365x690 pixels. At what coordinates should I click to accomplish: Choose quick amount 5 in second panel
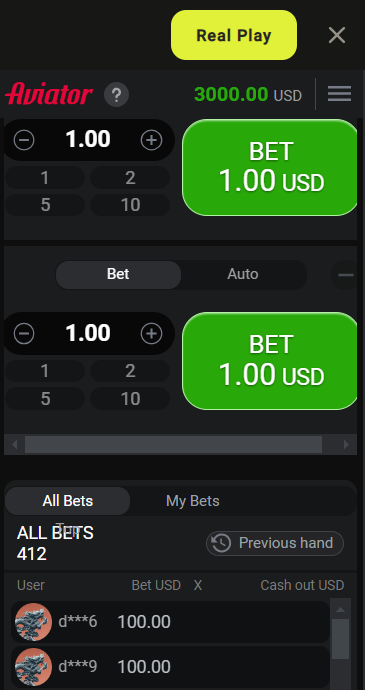tap(45, 399)
